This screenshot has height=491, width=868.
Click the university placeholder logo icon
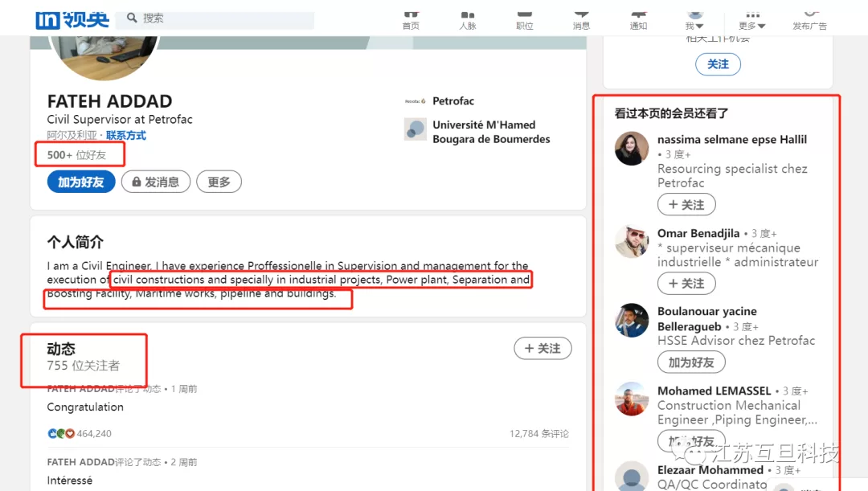tap(416, 129)
